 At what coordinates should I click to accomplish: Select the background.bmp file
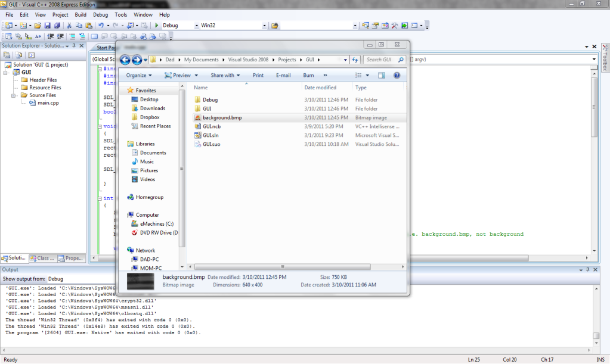(222, 118)
